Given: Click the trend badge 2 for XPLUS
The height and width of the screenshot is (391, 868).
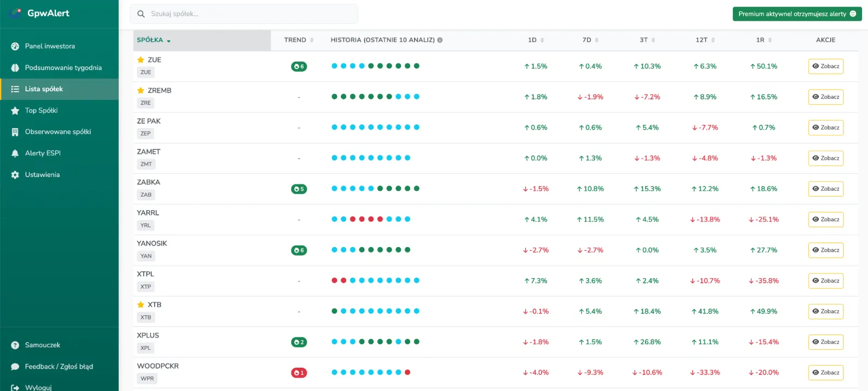Looking at the screenshot, I should pos(299,342).
